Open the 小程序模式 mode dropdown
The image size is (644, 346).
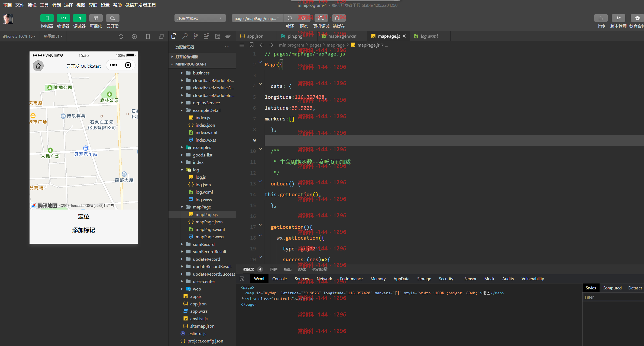[x=200, y=18]
